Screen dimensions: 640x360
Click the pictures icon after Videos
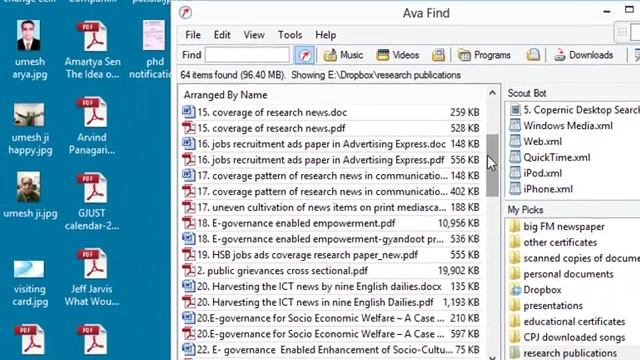[x=438, y=55]
